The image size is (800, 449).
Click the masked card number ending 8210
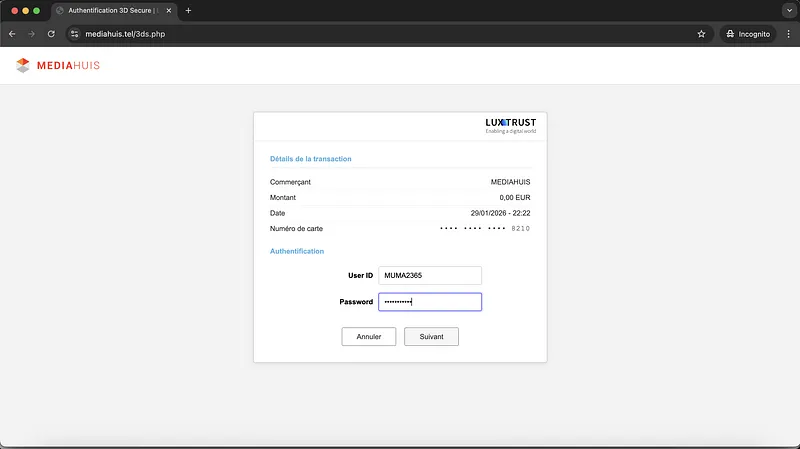[x=485, y=229]
